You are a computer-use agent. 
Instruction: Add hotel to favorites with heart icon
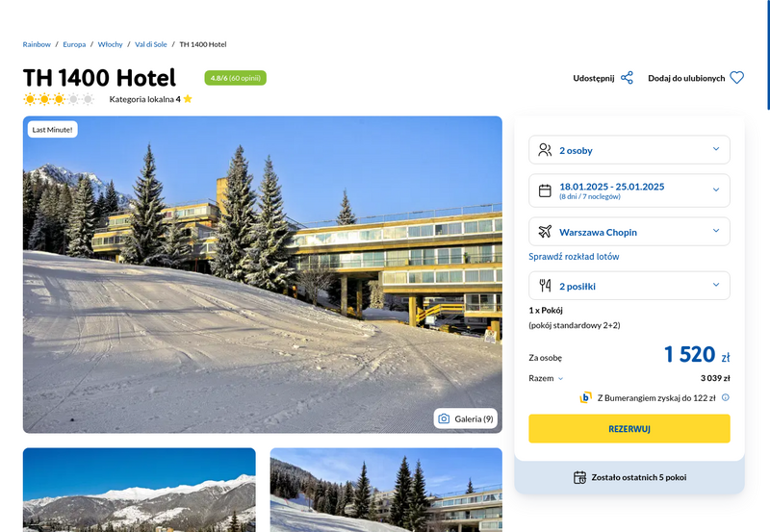(x=736, y=78)
